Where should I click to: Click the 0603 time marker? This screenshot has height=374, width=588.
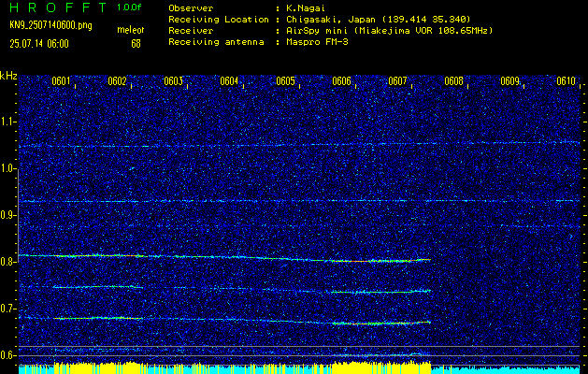[x=173, y=81]
